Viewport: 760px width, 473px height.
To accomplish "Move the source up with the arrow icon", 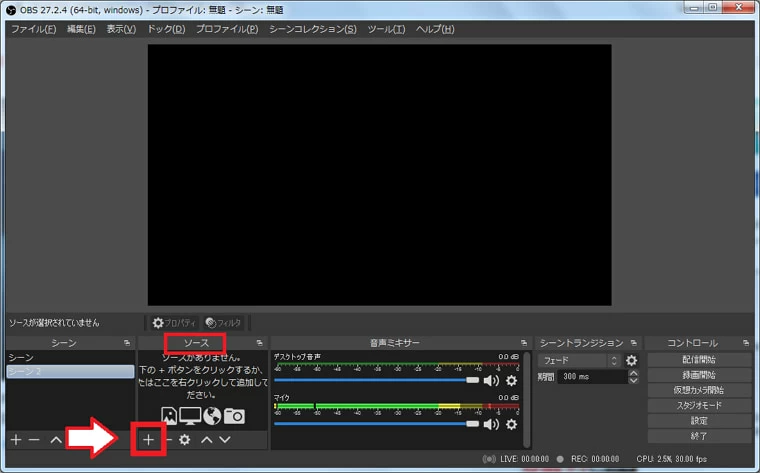I will pyautogui.click(x=206, y=439).
